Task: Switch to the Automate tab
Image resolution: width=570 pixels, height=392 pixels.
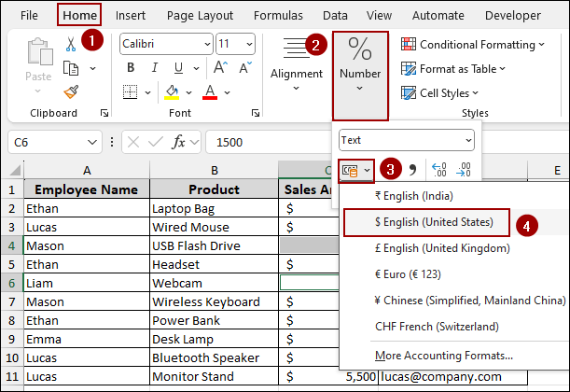Action: click(438, 15)
